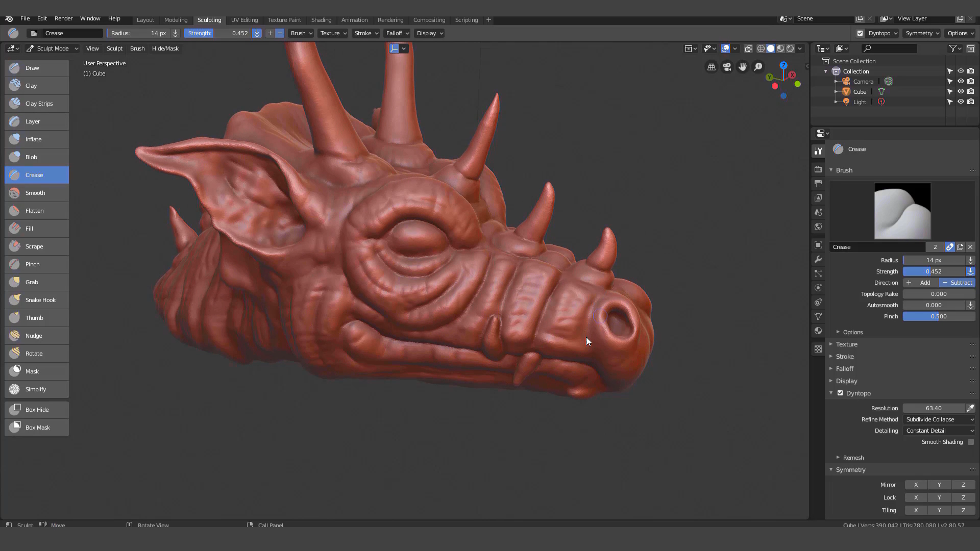The width and height of the screenshot is (980, 551).
Task: Open the Render menu
Action: click(63, 18)
